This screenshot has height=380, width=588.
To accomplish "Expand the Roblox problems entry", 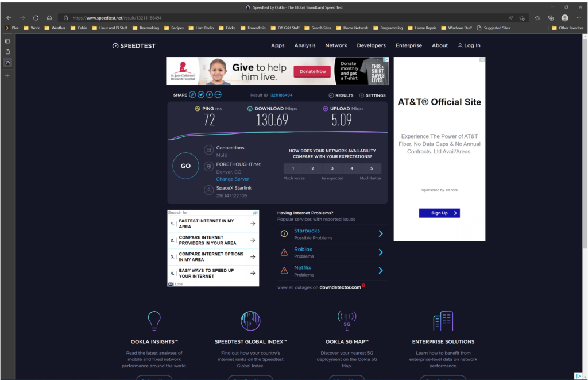I will pyautogui.click(x=381, y=252).
